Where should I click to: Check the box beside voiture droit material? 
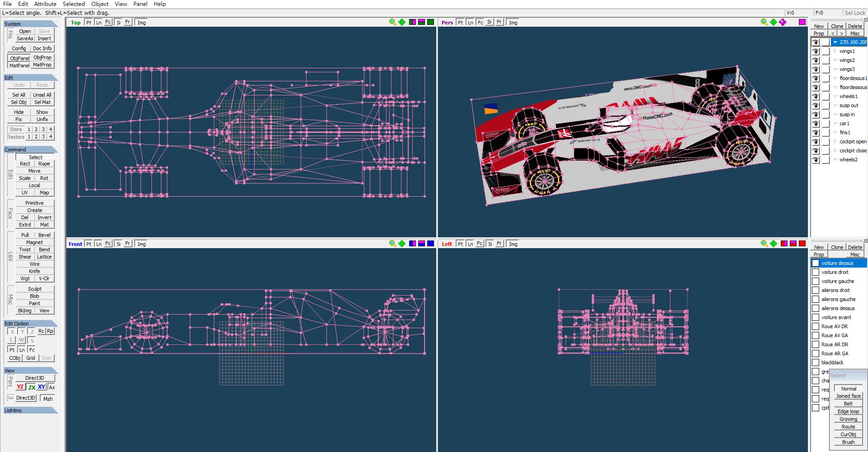click(816, 272)
